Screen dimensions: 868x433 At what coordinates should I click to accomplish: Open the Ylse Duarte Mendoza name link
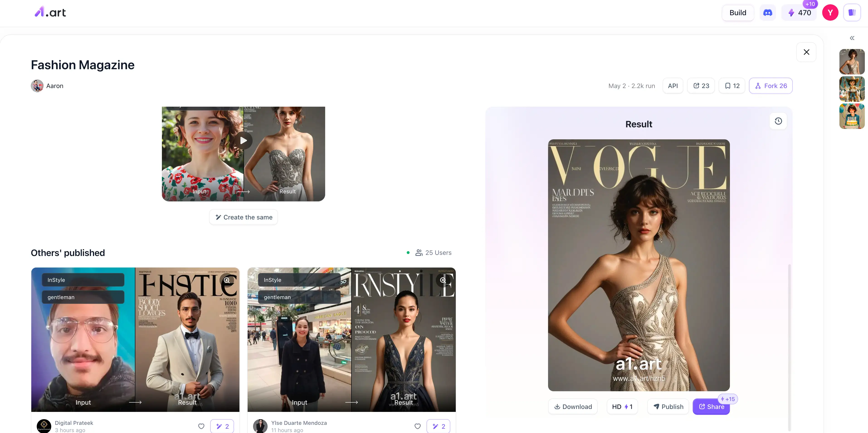[x=299, y=423]
